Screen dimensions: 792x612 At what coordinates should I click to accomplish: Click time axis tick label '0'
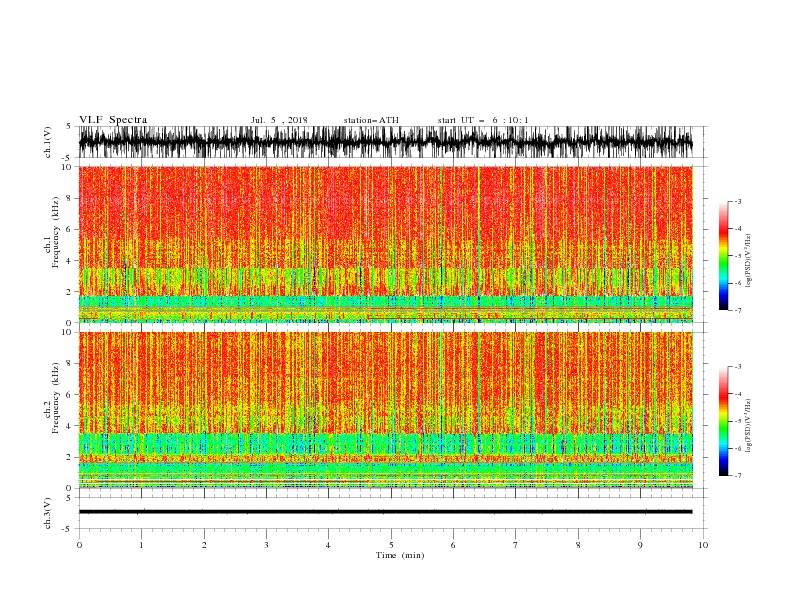click(x=79, y=545)
